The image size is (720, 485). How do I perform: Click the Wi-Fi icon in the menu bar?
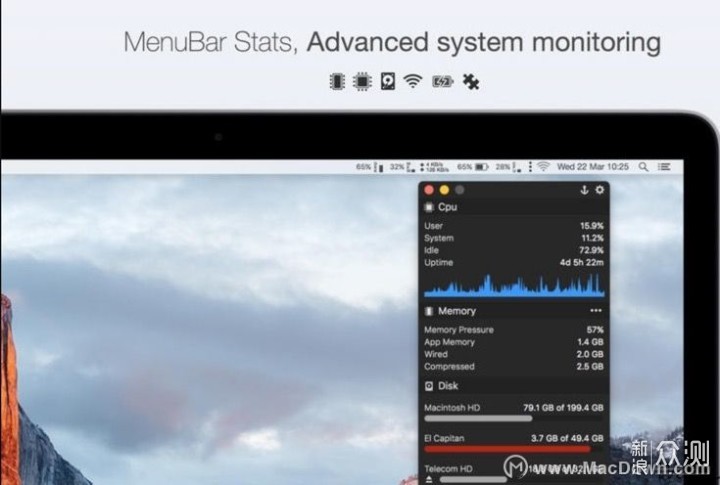point(543,167)
